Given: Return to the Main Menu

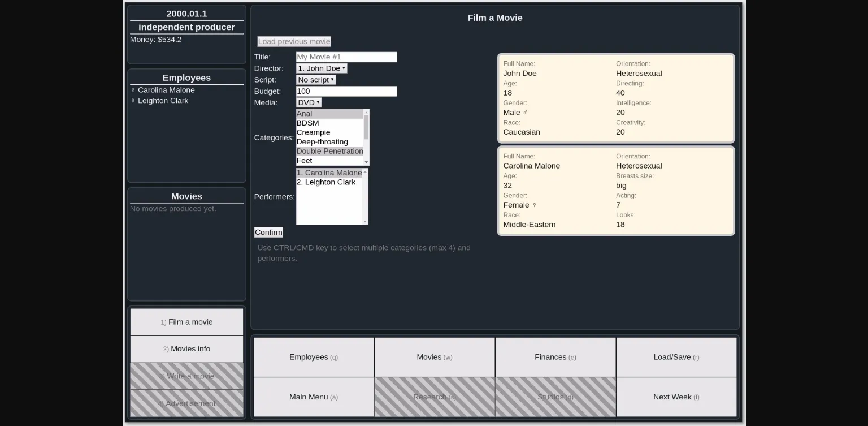Looking at the screenshot, I should click(314, 397).
